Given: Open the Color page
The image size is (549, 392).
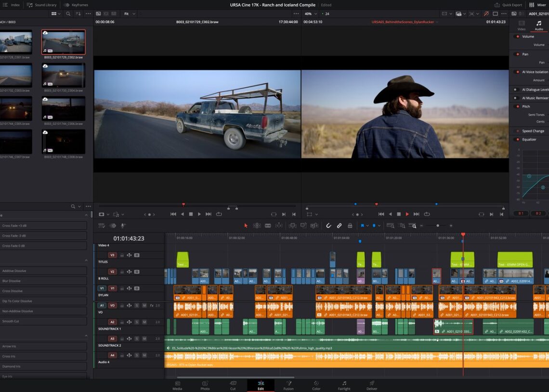Looking at the screenshot, I should point(316,385).
